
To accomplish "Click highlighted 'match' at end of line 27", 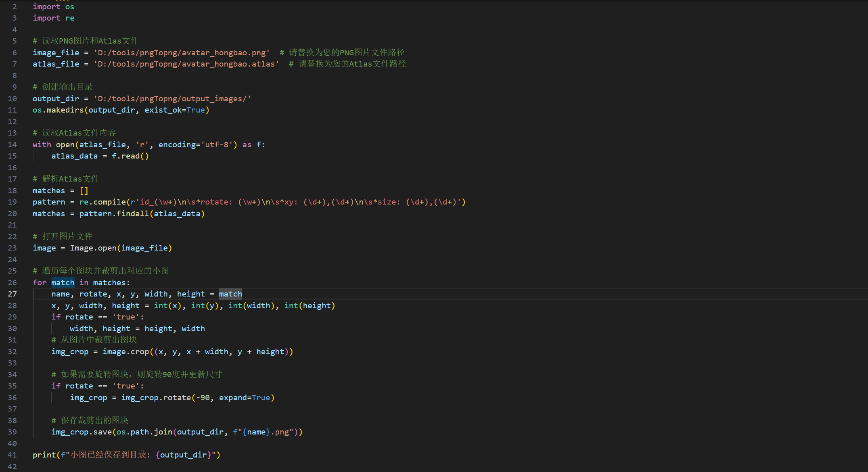I will 230,294.
